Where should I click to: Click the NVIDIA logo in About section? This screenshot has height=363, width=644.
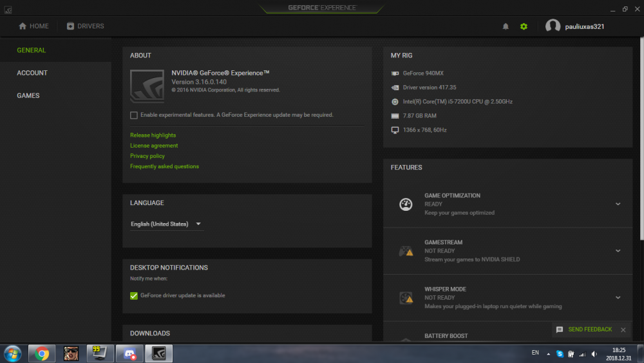pyautogui.click(x=147, y=86)
